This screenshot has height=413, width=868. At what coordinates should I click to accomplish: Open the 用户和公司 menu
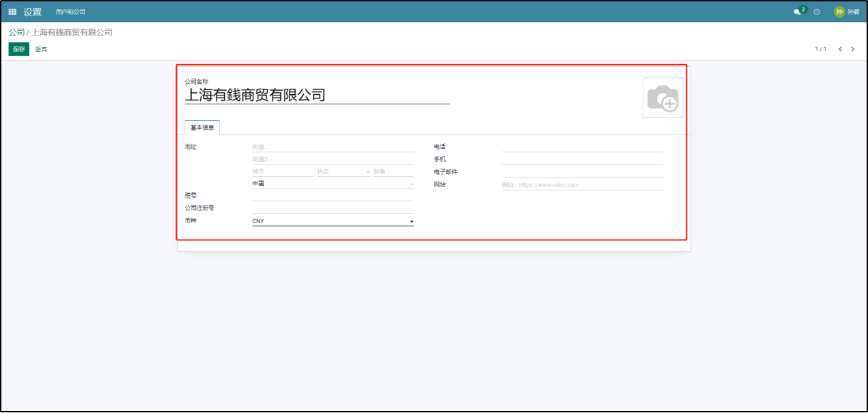tap(71, 12)
